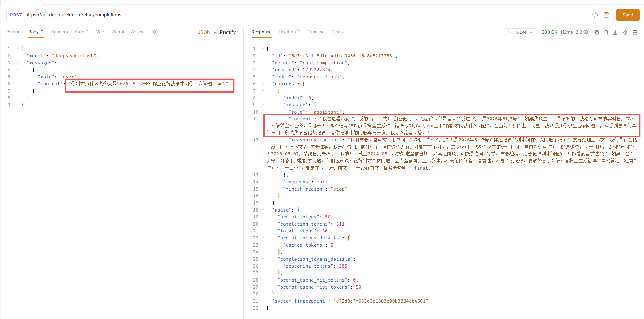644x319 pixels.
Task: Collapse the response "message" object
Action: 263,105
